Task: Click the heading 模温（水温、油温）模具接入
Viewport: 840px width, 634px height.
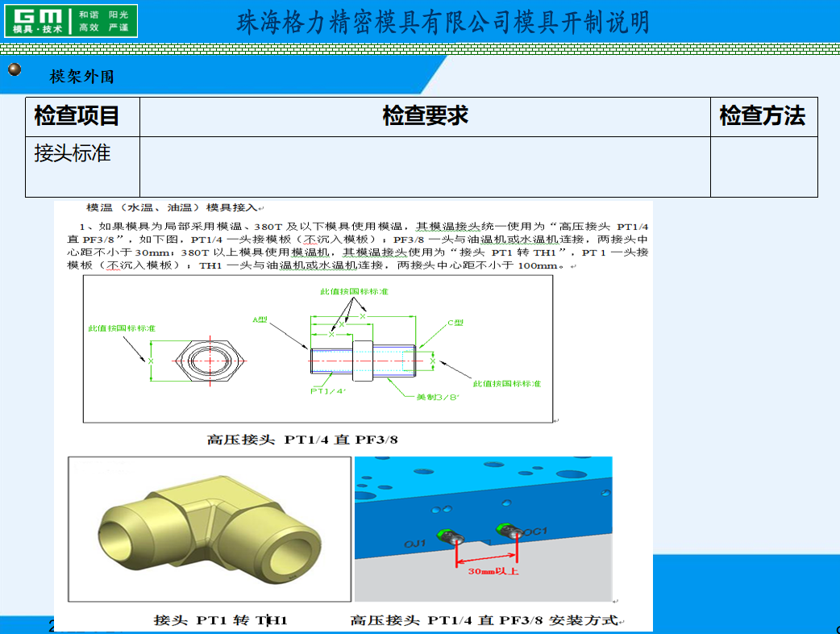Action: point(172,207)
